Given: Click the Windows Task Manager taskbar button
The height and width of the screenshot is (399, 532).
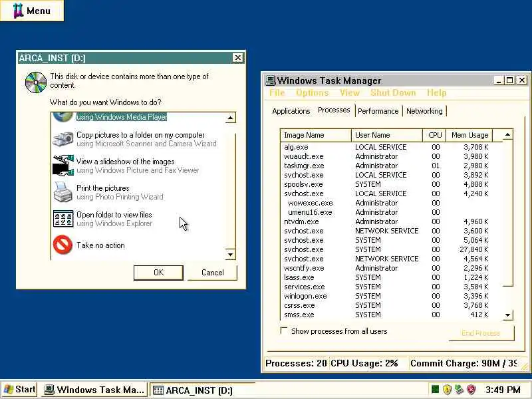Looking at the screenshot, I should pyautogui.click(x=94, y=390).
